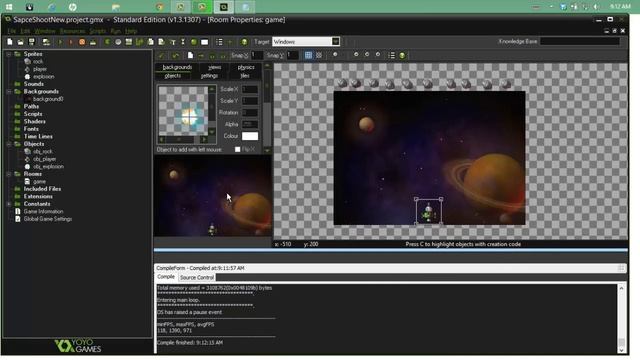Create a new room from the toolbar

[x=204, y=42]
